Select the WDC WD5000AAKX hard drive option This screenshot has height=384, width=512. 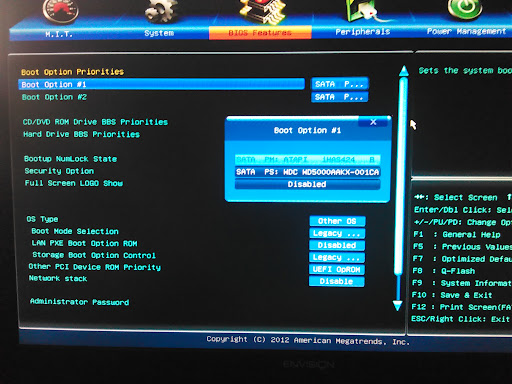[307, 172]
